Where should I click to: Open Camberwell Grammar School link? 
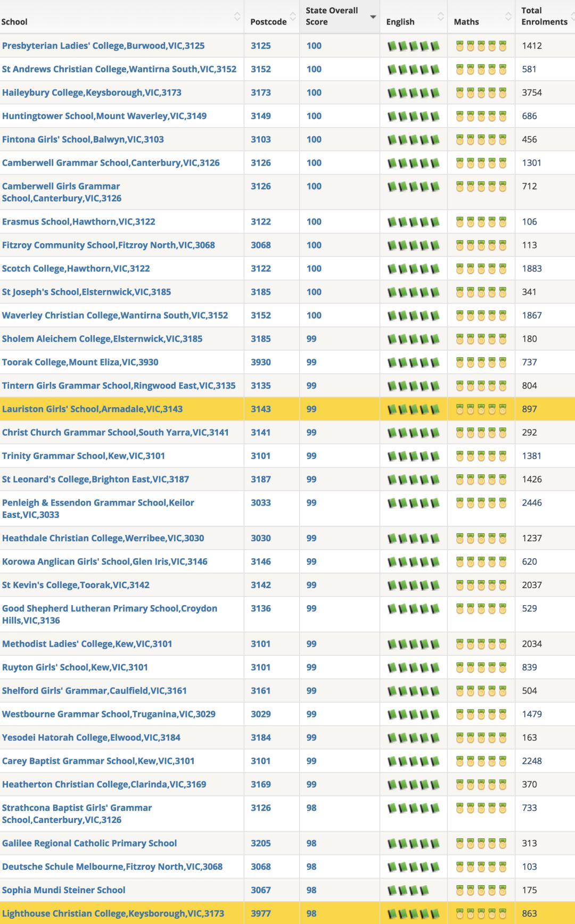[x=111, y=163]
